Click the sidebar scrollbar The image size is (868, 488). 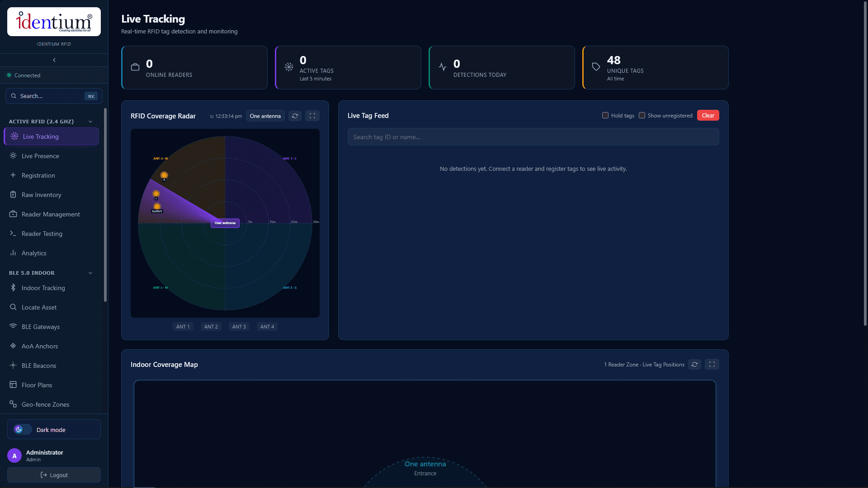click(105, 205)
